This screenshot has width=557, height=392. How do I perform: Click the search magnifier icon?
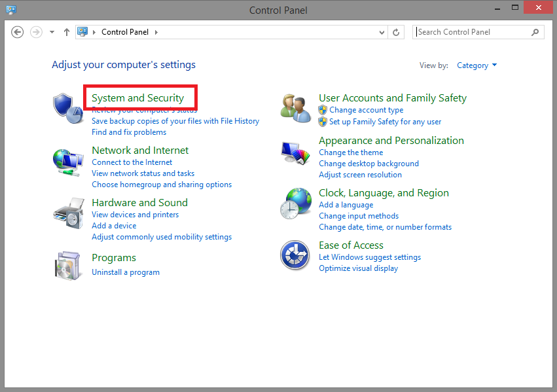535,32
